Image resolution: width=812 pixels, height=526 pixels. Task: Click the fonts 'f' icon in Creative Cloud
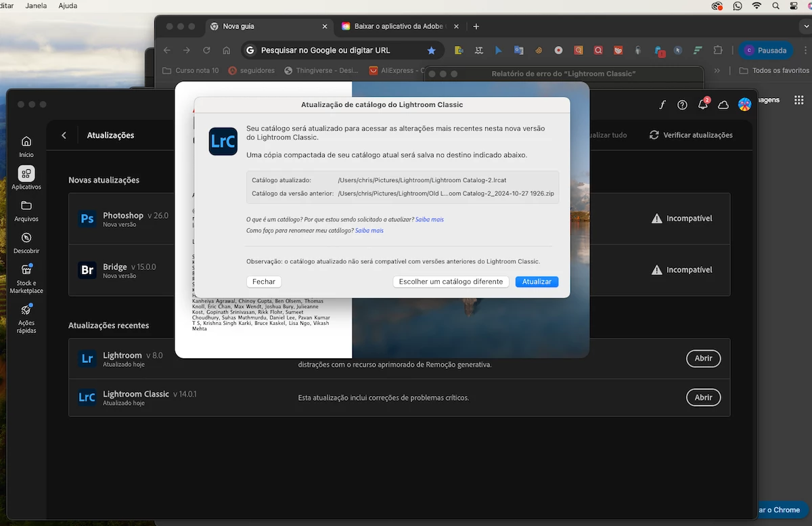[x=662, y=104]
